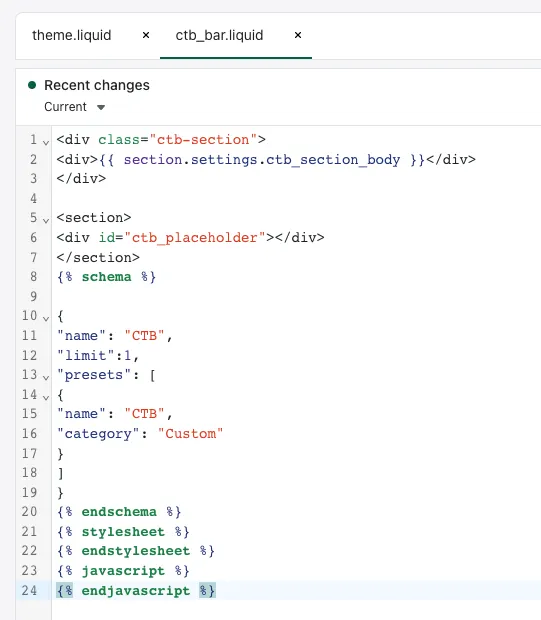Click the endjavascript tag on line 24

click(136, 591)
